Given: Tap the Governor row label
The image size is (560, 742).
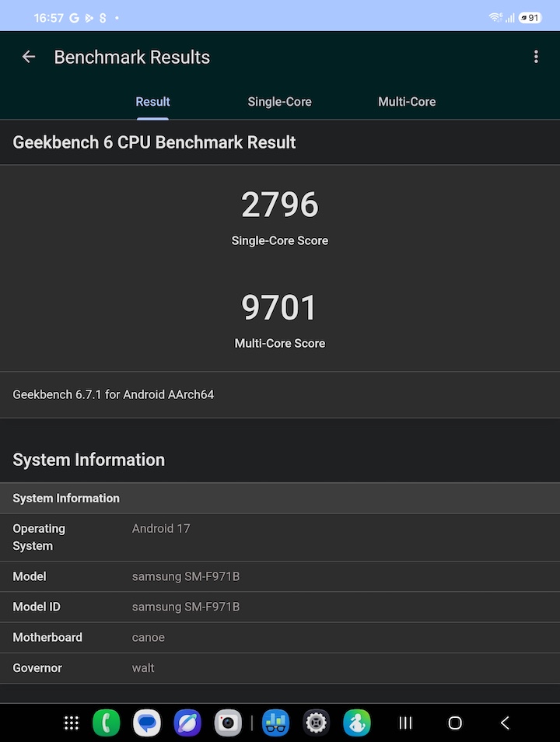Looking at the screenshot, I should pyautogui.click(x=37, y=667).
